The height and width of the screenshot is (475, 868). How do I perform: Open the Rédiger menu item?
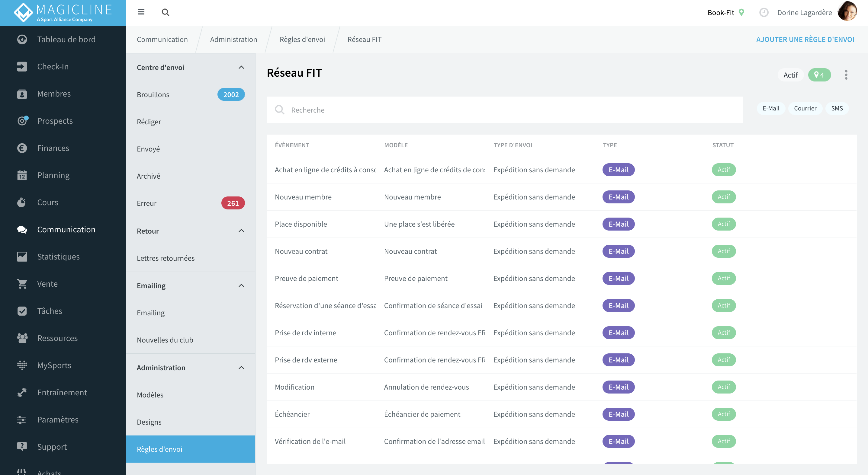(191, 122)
